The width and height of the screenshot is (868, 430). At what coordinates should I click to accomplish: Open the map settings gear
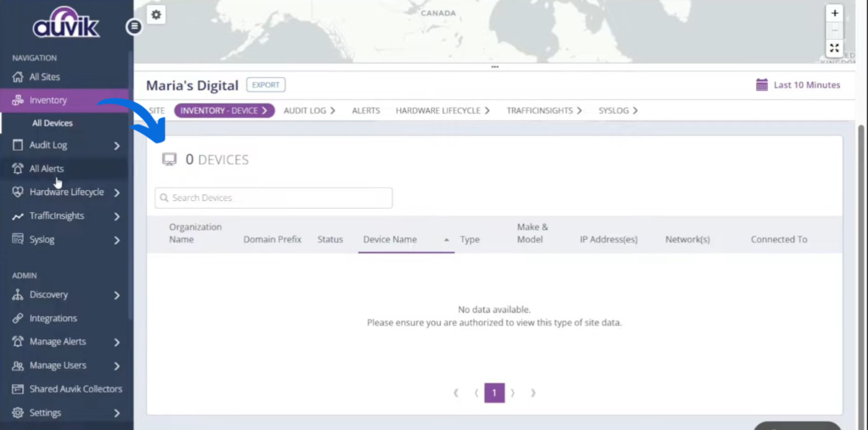156,15
